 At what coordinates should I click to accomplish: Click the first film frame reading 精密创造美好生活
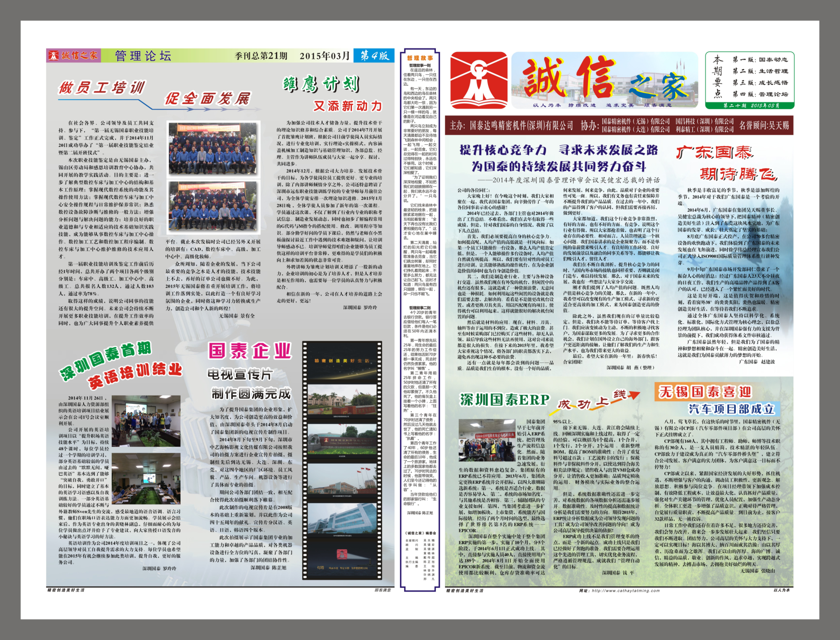point(343,362)
